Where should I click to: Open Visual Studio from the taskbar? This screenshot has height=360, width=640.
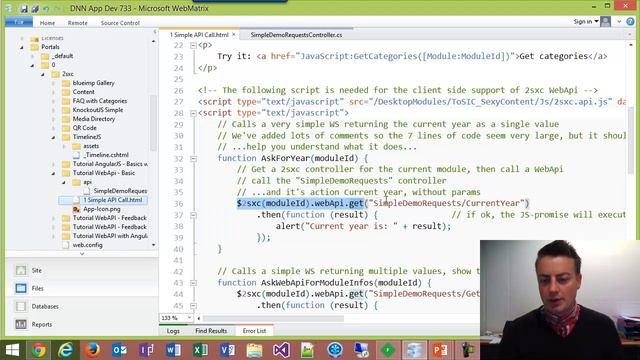[281, 350]
